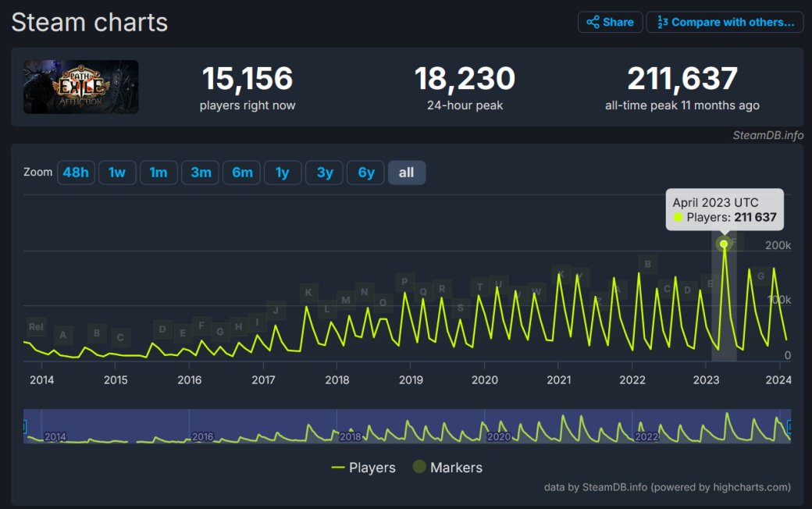This screenshot has width=812, height=509.
Task: Click the Q marker on chart
Action: click(424, 292)
